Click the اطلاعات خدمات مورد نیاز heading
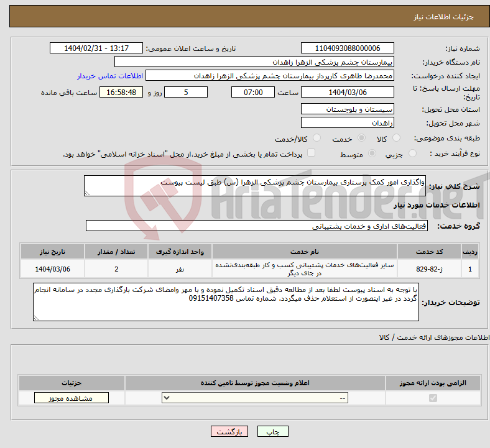Viewport: 490px width, 448px height. 437,205
